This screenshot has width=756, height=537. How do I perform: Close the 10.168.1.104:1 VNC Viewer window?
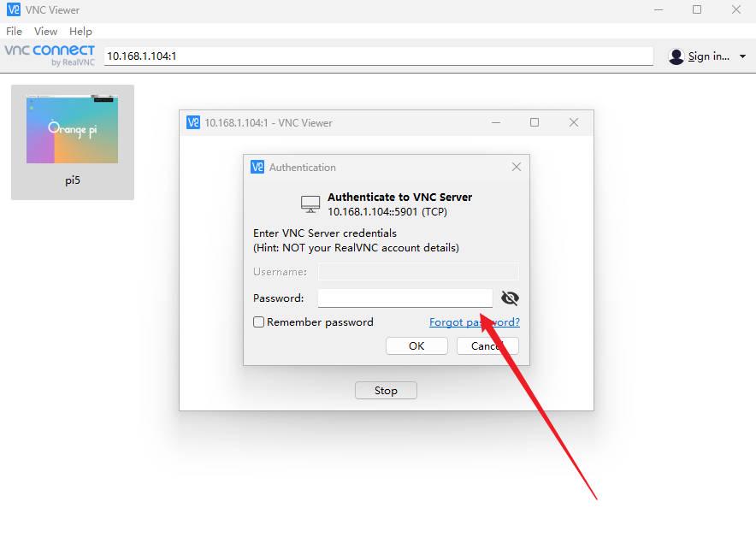574,122
